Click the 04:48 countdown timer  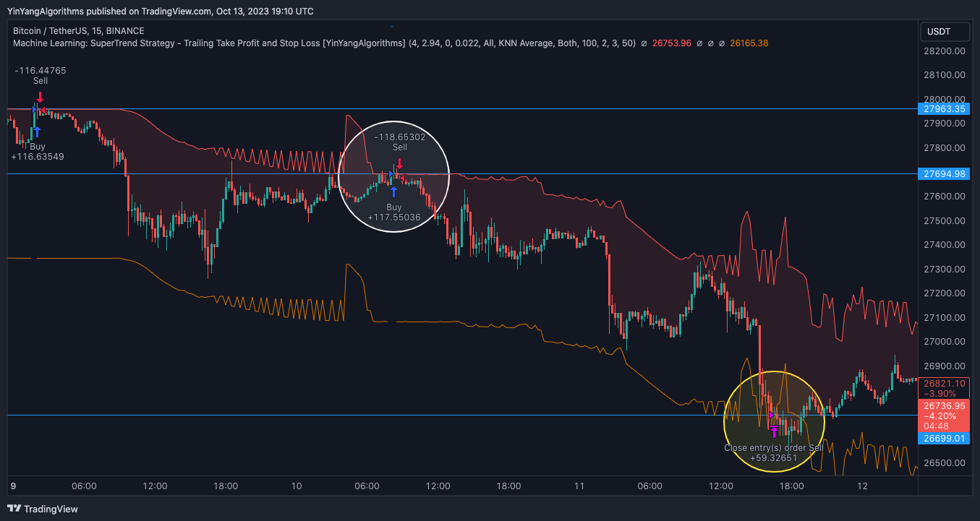935,426
